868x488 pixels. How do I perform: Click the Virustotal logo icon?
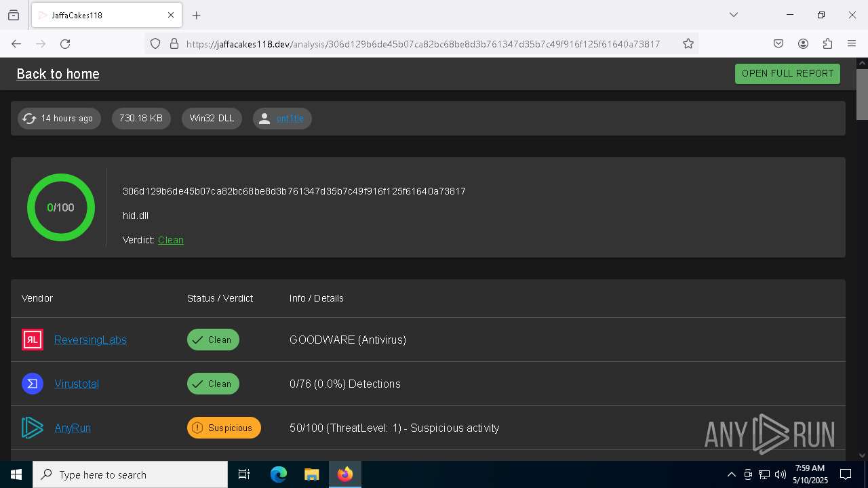33,384
